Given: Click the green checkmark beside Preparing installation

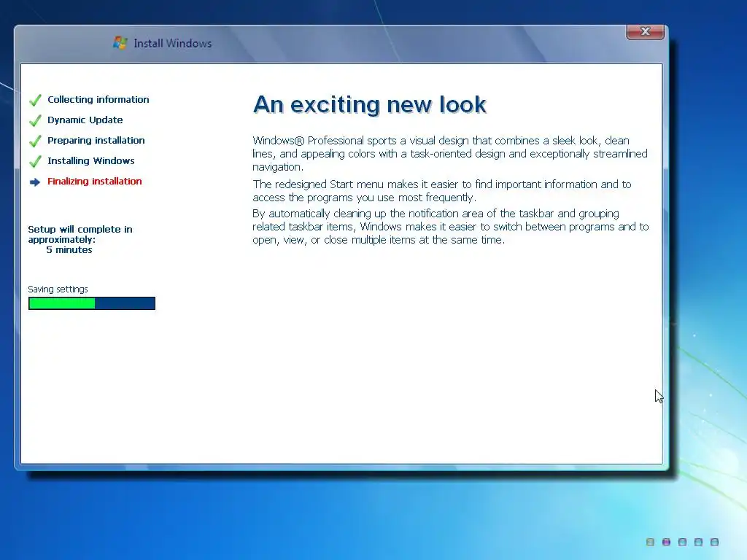Looking at the screenshot, I should point(35,141).
